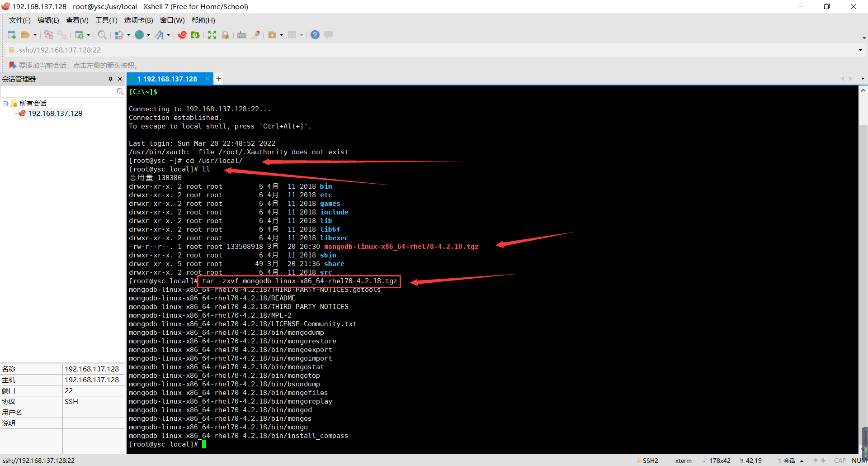The width and height of the screenshot is (868, 466).
Task: Click the xterm status bar entry
Action: pos(683,461)
